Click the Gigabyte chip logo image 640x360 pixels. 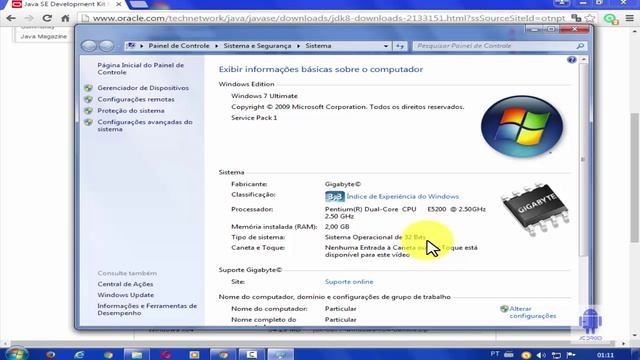click(x=536, y=209)
